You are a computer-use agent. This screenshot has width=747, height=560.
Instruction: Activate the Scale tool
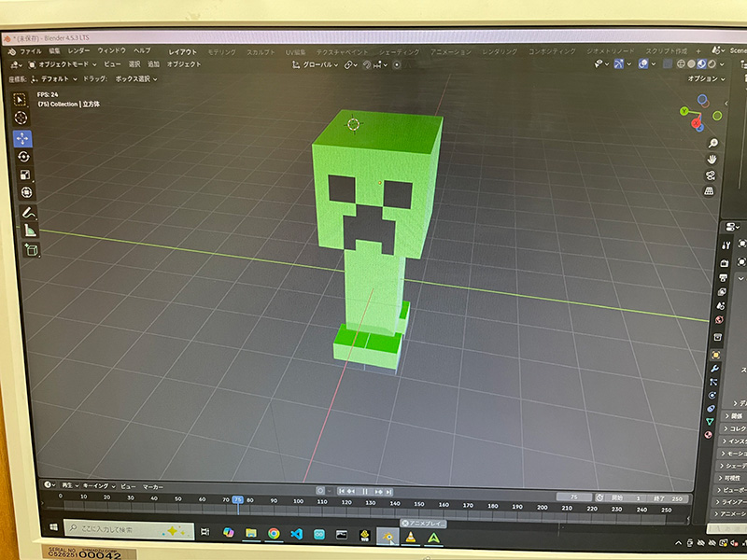click(24, 175)
